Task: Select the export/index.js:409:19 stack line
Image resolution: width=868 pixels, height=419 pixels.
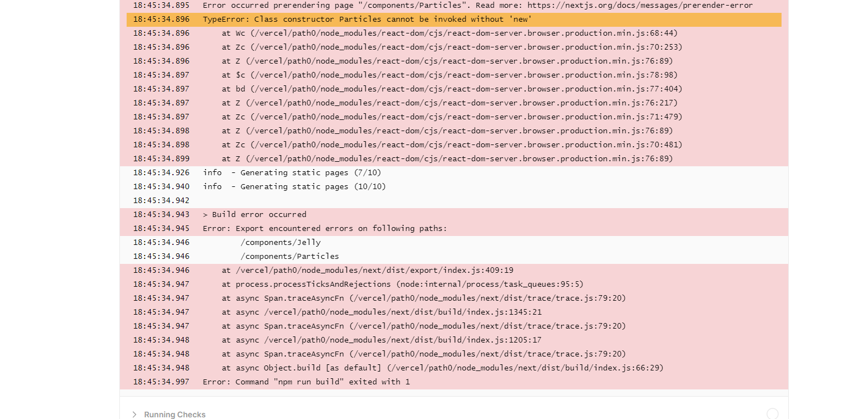Action: [454, 271]
